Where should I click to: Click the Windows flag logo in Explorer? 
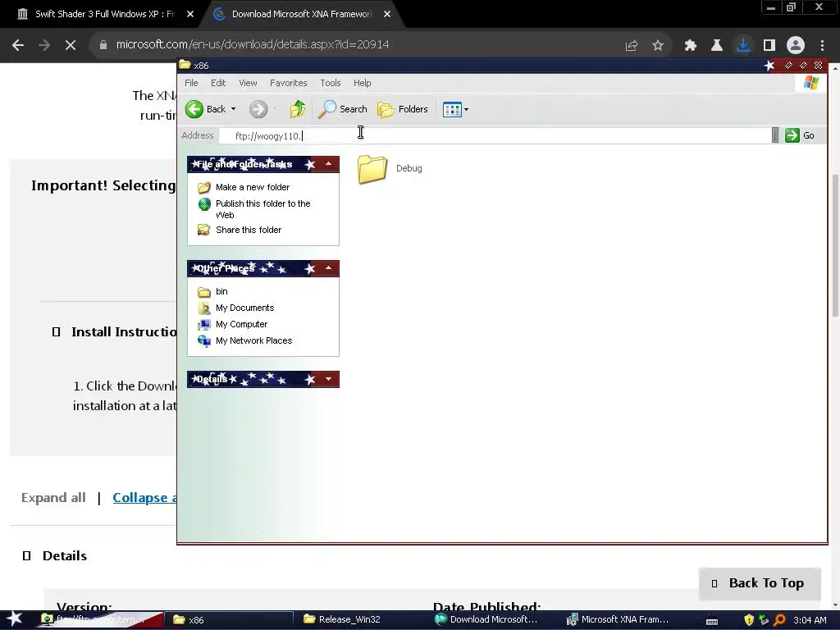point(811,83)
